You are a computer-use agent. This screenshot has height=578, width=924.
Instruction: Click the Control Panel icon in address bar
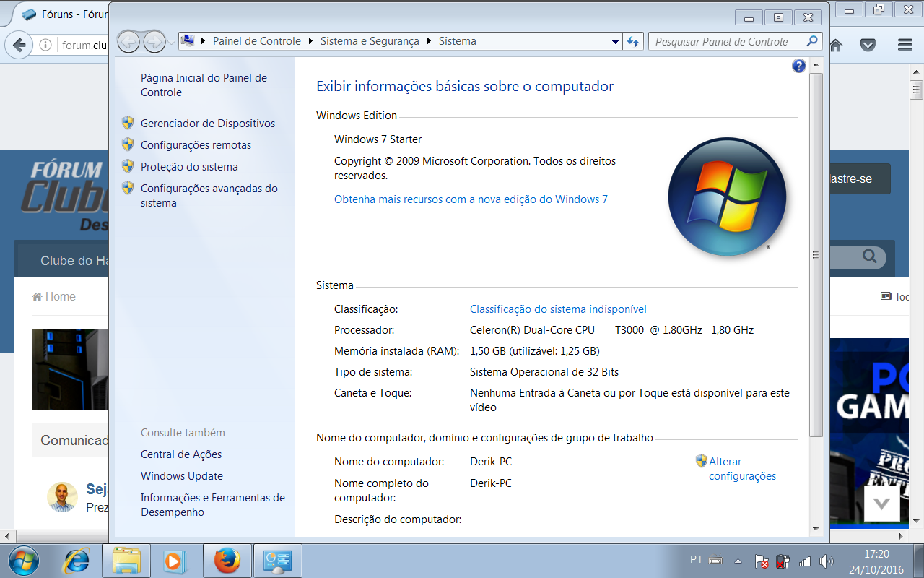[x=188, y=41]
